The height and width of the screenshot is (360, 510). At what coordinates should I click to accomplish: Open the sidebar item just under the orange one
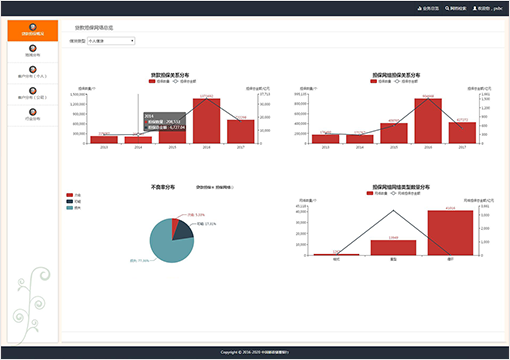33,51
